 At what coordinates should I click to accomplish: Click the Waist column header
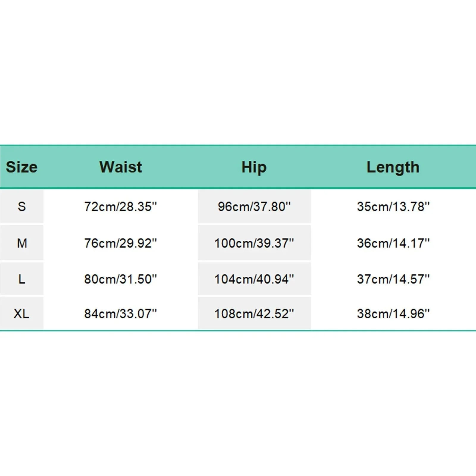click(120, 167)
